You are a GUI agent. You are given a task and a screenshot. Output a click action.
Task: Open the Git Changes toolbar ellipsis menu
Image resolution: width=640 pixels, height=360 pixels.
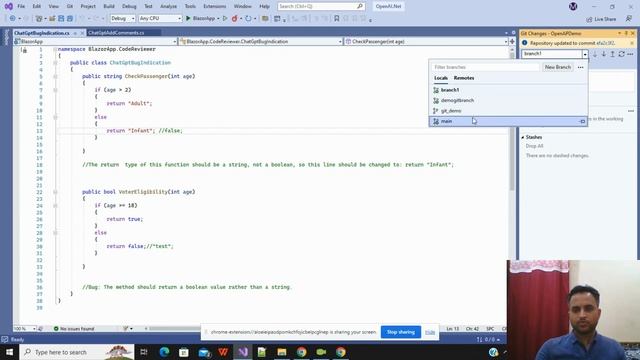coord(631,54)
